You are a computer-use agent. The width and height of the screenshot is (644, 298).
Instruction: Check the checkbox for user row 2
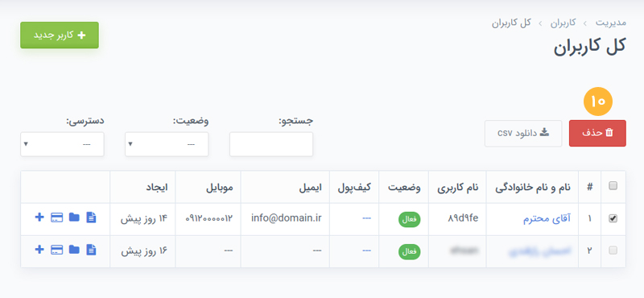pyautogui.click(x=613, y=250)
